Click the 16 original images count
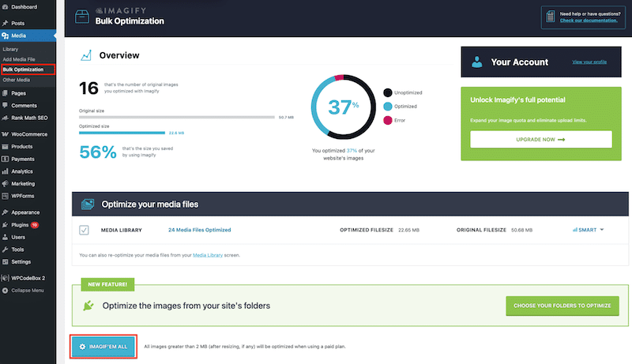Viewport: 632px width, 364px height. tap(88, 88)
